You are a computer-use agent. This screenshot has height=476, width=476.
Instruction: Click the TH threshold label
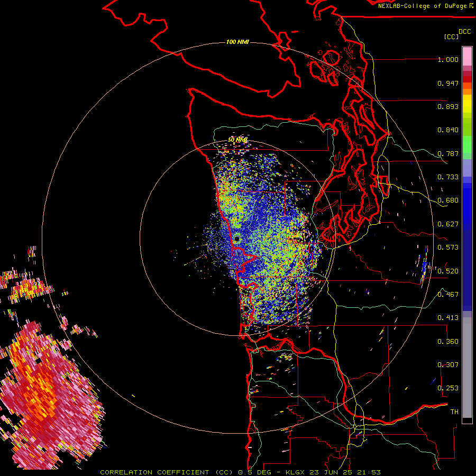coord(454,412)
